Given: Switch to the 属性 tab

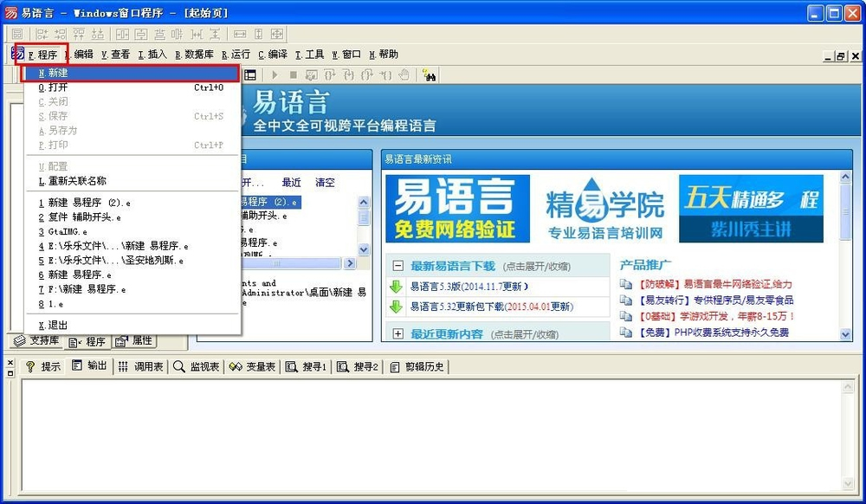Looking at the screenshot, I should point(134,340).
